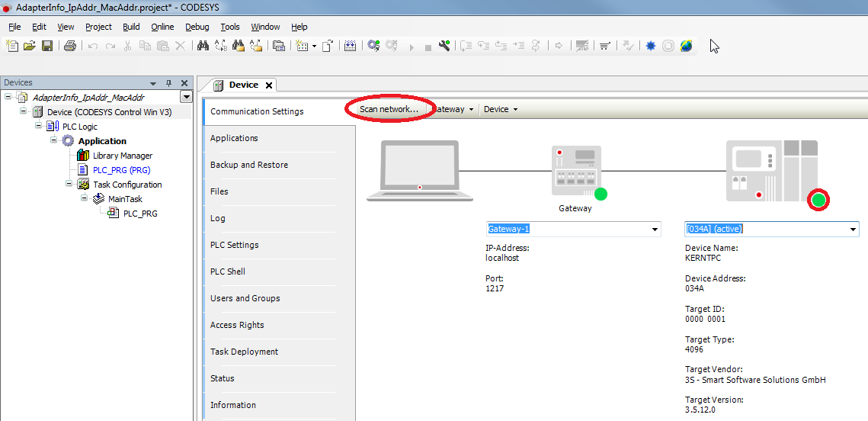The width and height of the screenshot is (868, 421).
Task: Pin the Devices panel with pushpin
Action: pyautogui.click(x=168, y=83)
